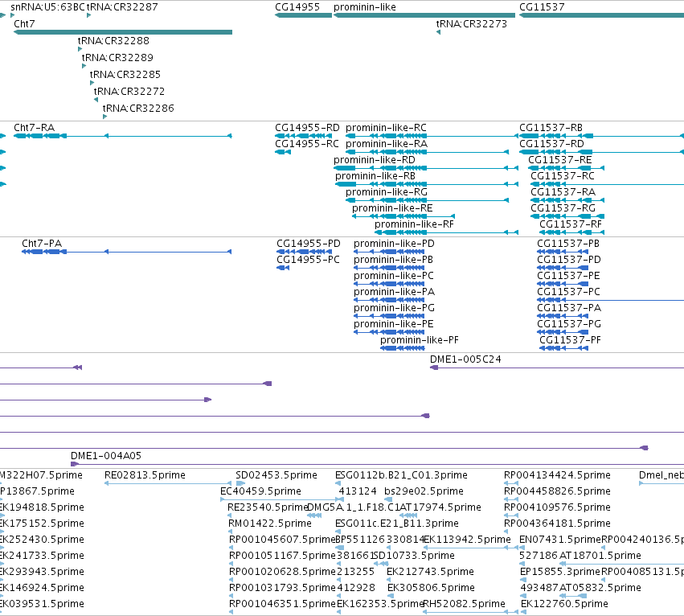Viewport: 684px width, 616px height.
Task: Click the prominin-like-PG protein label
Action: click(x=395, y=308)
